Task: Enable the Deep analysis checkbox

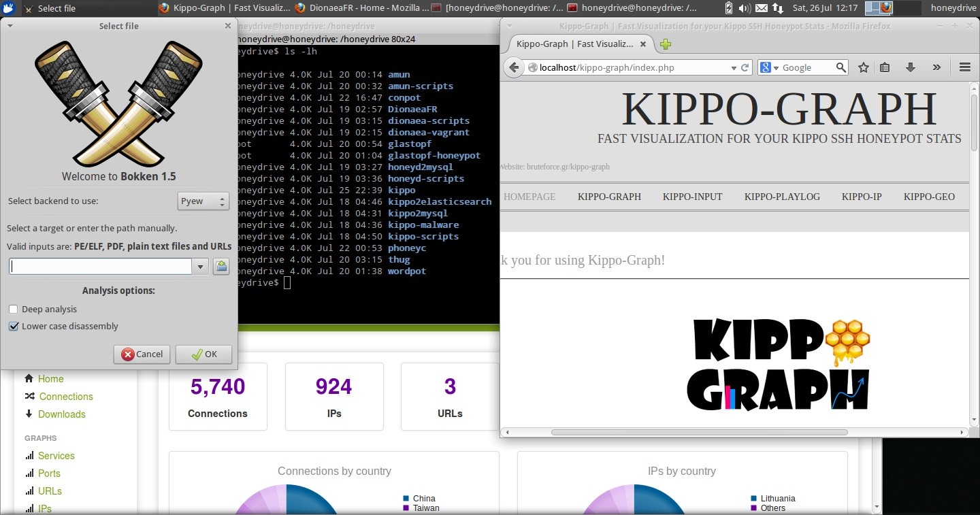Action: 14,309
